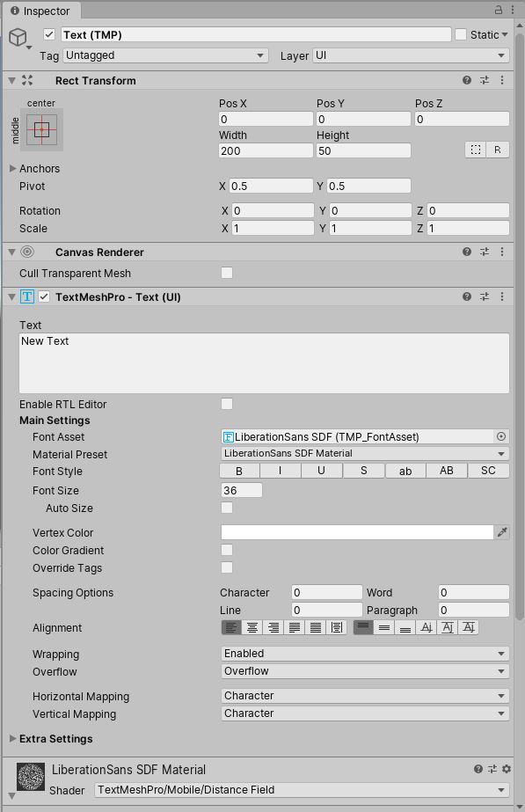
Task: Lock the Inspector with the padlock icon
Action: [498, 10]
